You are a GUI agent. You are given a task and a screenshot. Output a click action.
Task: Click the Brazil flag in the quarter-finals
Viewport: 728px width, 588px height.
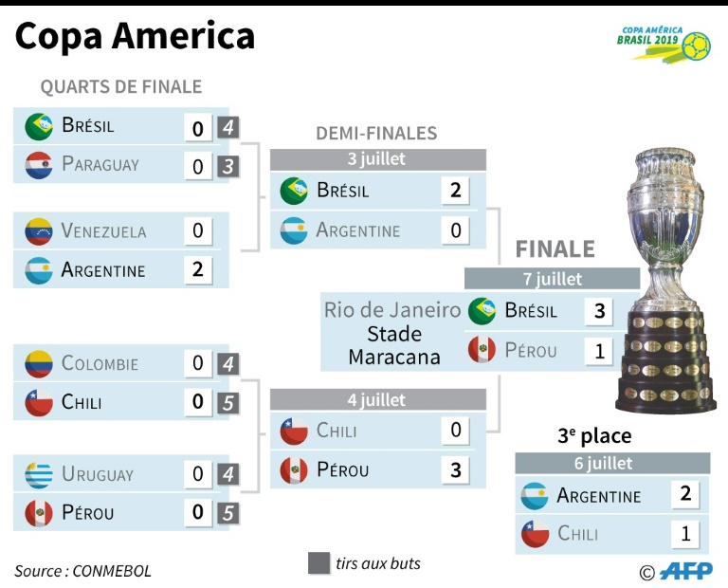click(39, 126)
